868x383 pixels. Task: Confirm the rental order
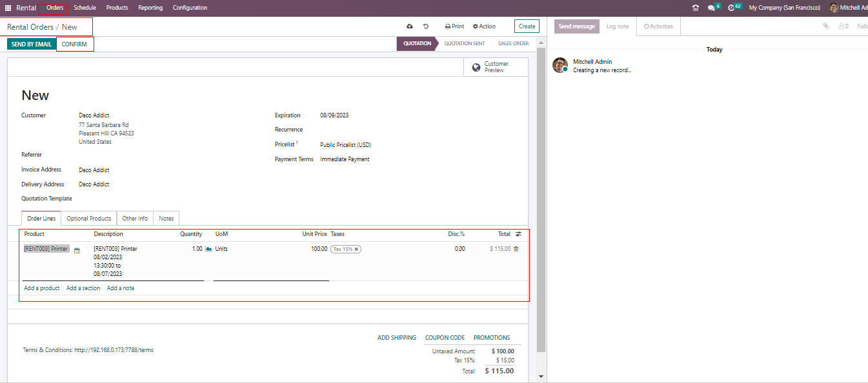point(74,44)
